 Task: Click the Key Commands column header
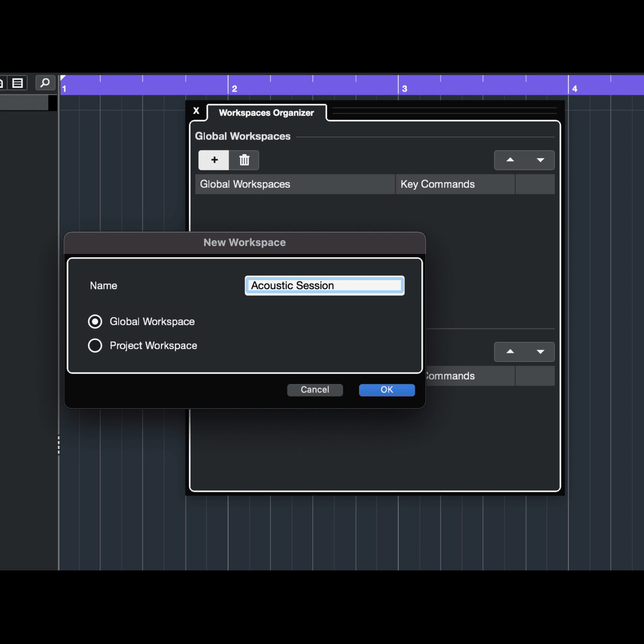[454, 184]
